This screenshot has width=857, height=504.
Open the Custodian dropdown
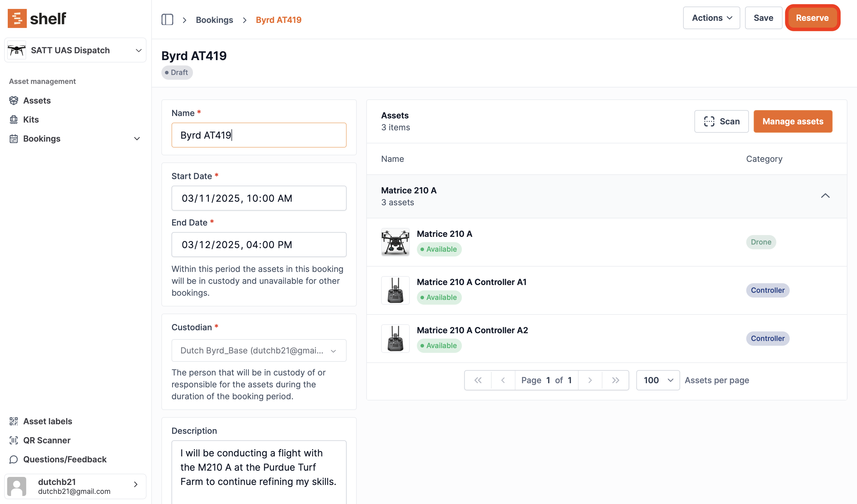258,350
